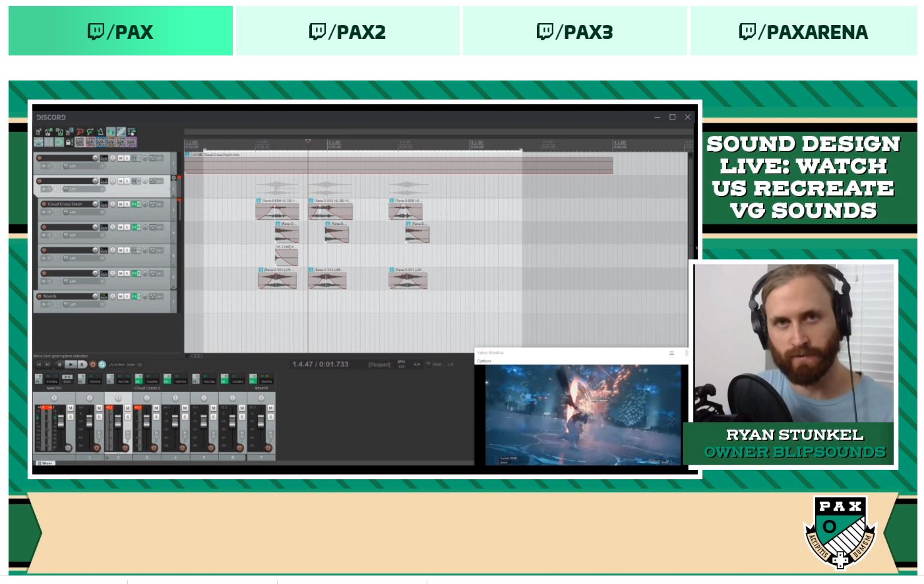This screenshot has height=584, width=924.
Task: Click the game footage in Video Window
Action: coord(583,414)
